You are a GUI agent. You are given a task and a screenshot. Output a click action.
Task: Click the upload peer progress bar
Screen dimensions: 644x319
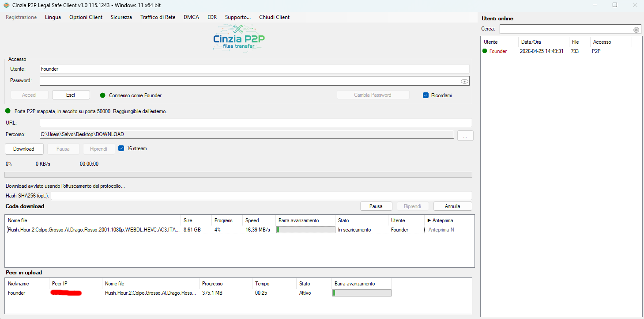pyautogui.click(x=362, y=293)
